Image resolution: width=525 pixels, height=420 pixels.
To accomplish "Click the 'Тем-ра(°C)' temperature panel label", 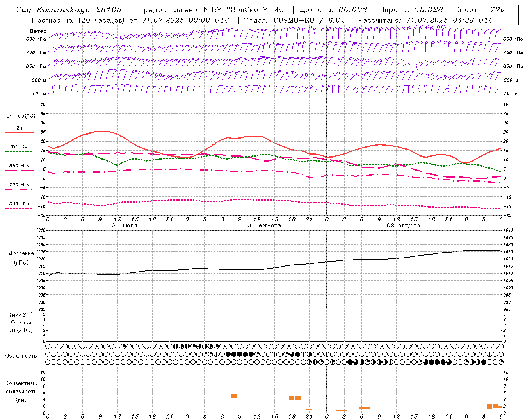I will point(19,116).
